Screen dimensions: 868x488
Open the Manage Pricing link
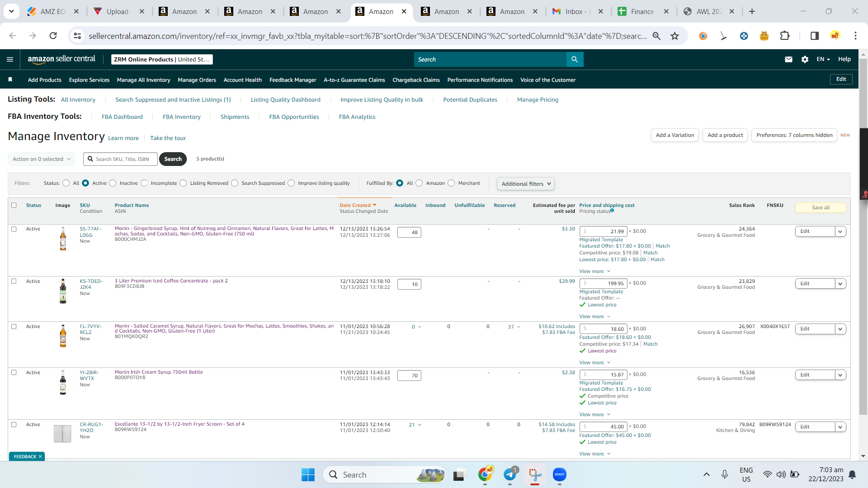(538, 99)
